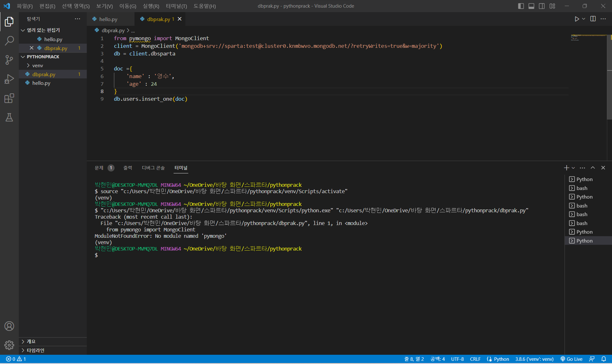Run the Python file with play button

coord(577,19)
